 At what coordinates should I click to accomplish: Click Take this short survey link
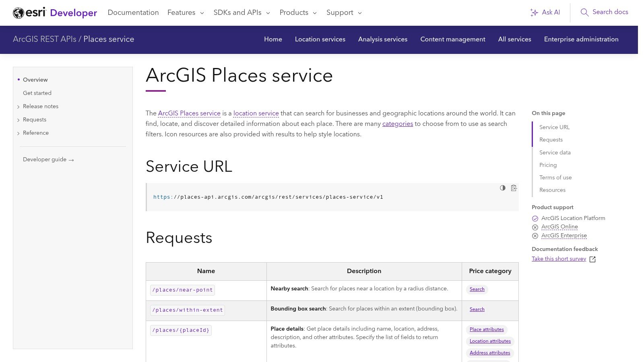point(559,259)
